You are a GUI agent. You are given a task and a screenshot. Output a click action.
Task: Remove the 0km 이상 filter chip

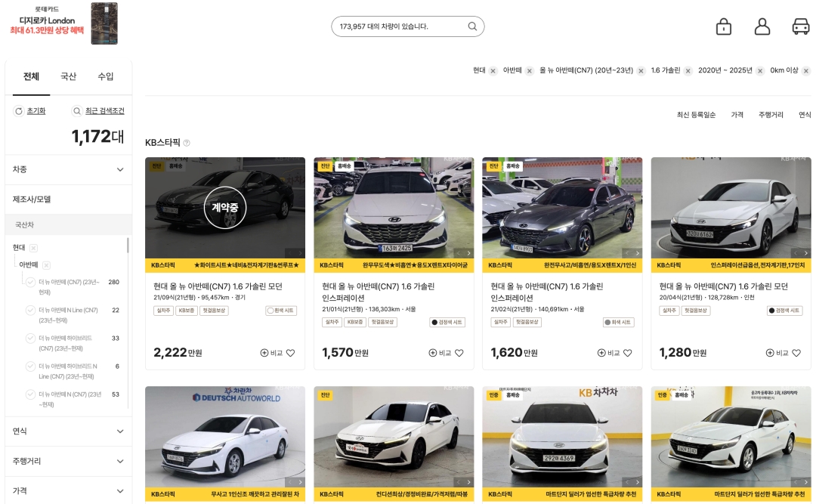pyautogui.click(x=806, y=71)
